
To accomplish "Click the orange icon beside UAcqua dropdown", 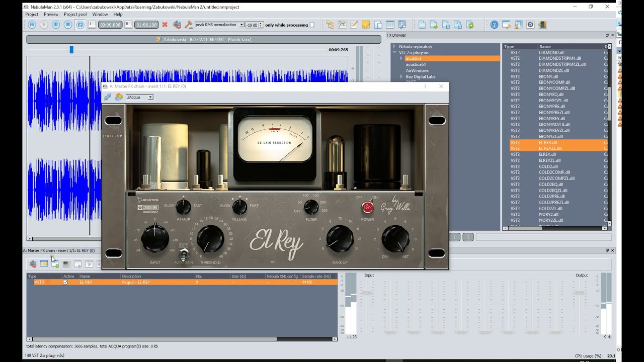I will click(x=119, y=97).
